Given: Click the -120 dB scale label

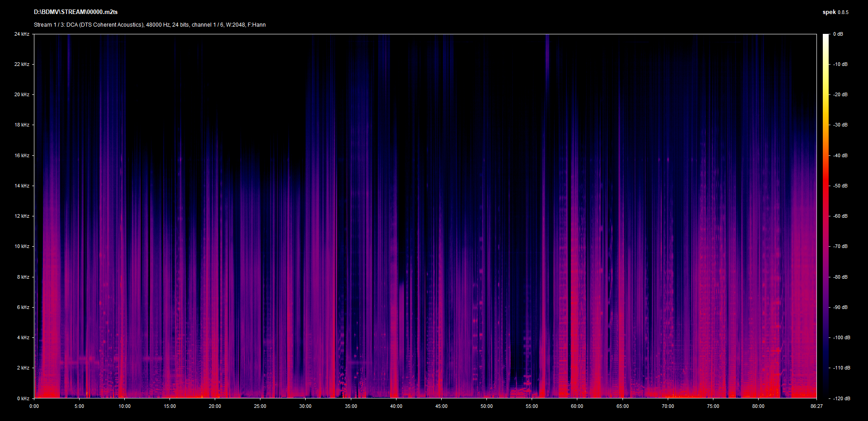Looking at the screenshot, I should click(x=841, y=398).
